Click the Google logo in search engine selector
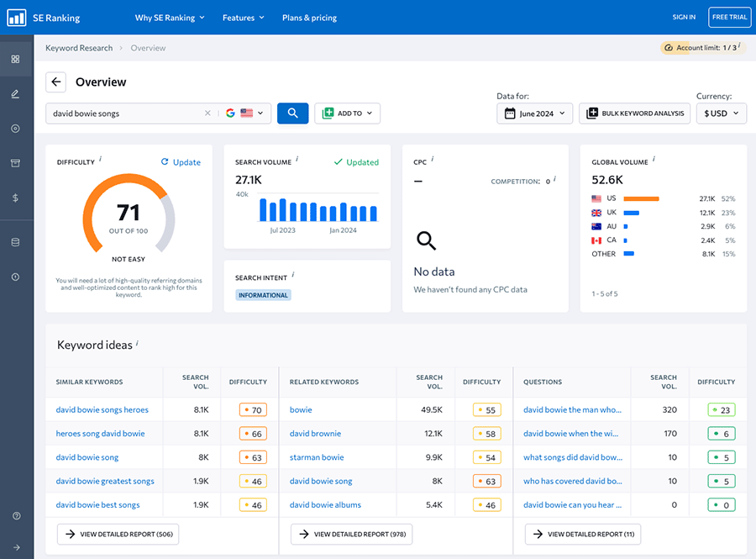The width and height of the screenshot is (756, 559). pos(230,113)
